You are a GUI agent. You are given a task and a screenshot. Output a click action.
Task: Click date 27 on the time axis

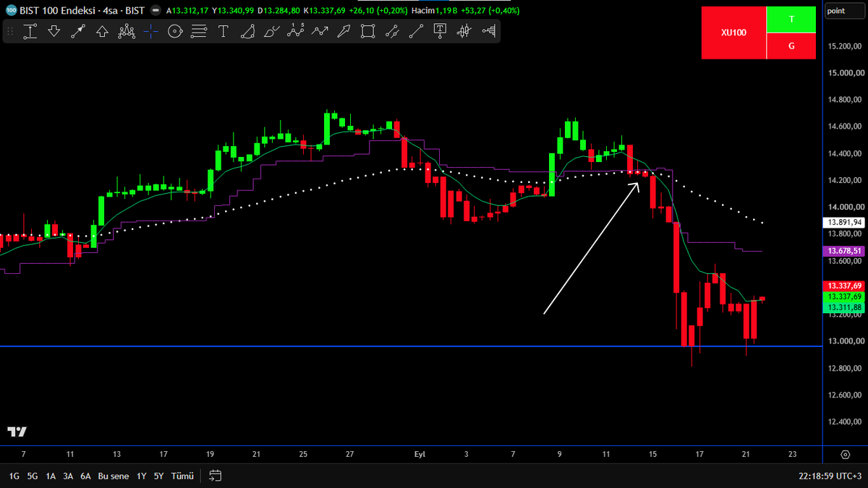click(350, 454)
